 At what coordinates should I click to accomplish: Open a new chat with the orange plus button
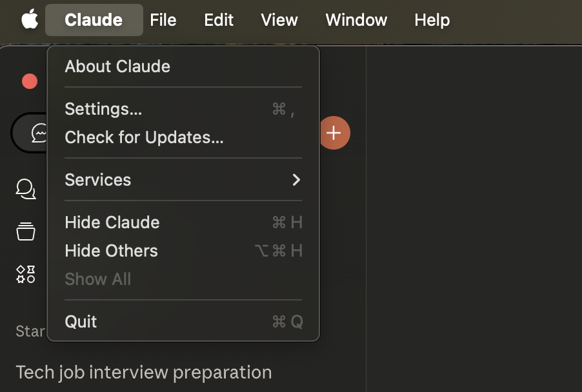(334, 133)
